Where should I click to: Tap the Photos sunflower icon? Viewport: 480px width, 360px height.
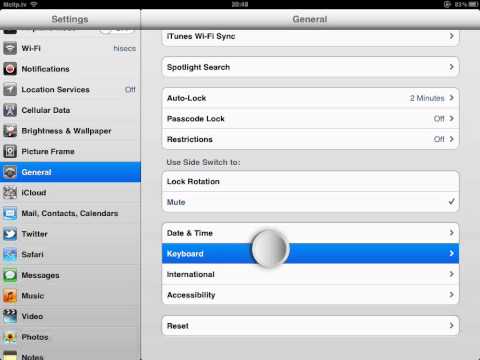pyautogui.click(x=10, y=337)
